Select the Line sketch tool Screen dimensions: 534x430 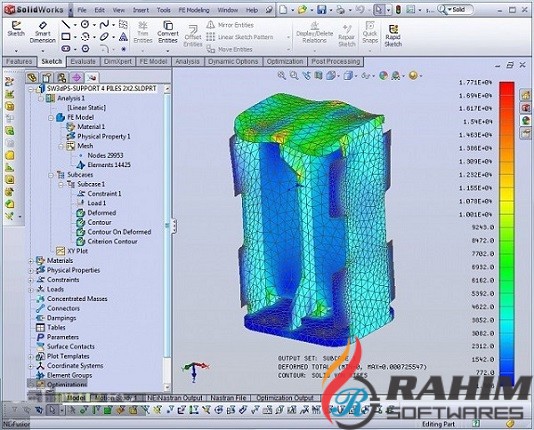click(66, 24)
